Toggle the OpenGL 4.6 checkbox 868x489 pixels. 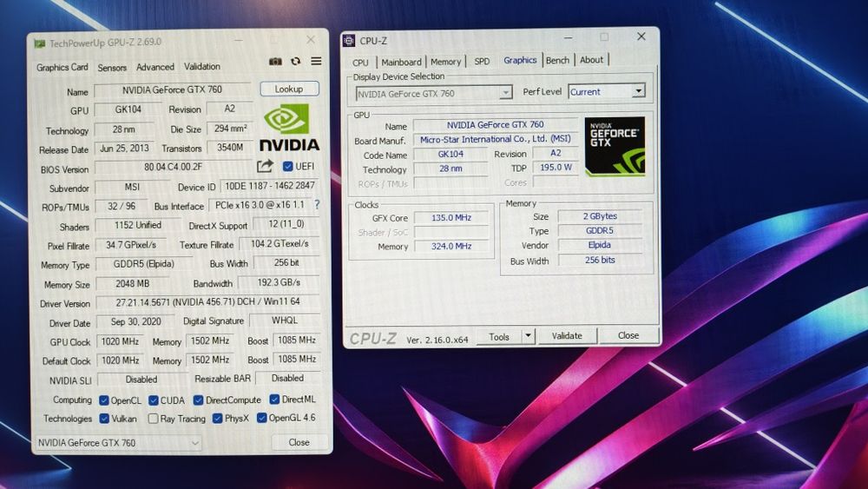(262, 418)
